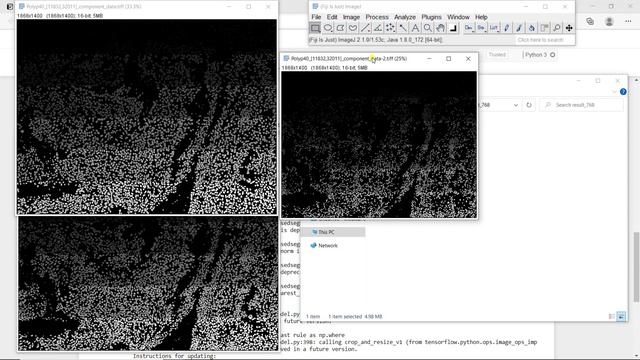
Task: Expand the File Explorer address bar dropdown
Action: (516, 105)
